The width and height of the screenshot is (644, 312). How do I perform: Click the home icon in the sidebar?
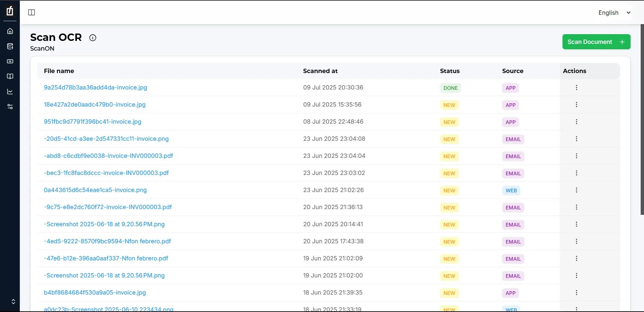[x=10, y=31]
